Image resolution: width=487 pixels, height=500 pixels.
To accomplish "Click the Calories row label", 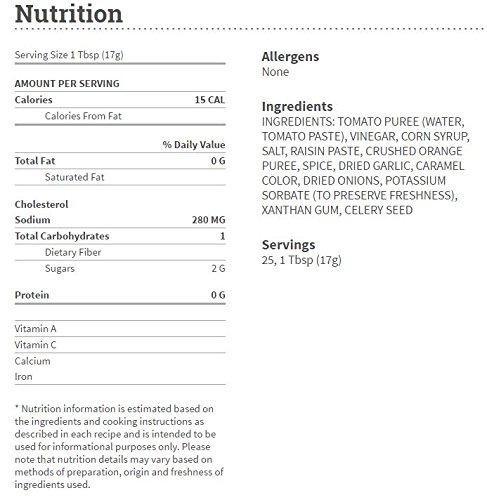I will (33, 100).
